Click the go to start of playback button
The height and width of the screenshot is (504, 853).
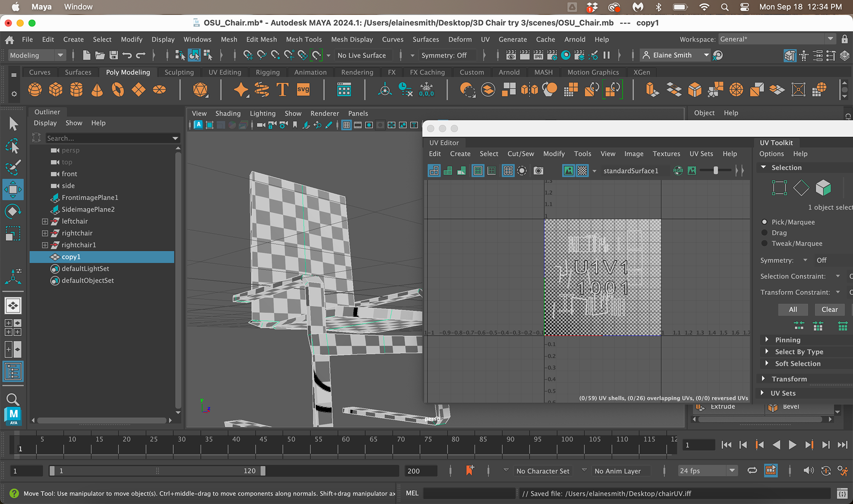coord(726,445)
